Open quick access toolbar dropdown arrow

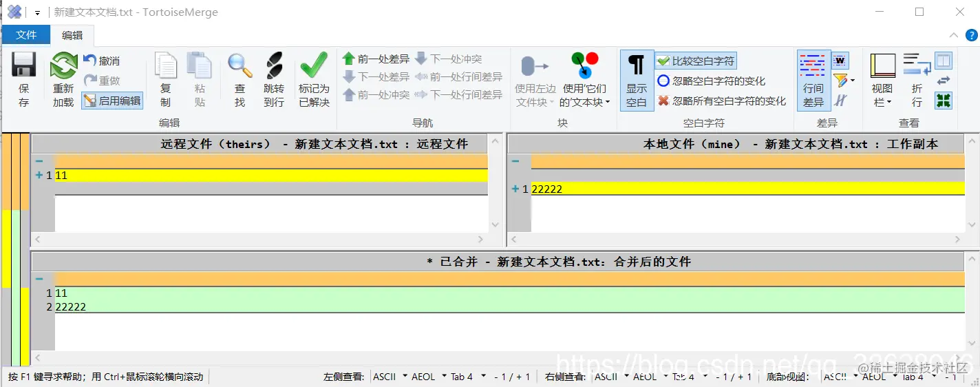[x=36, y=12]
